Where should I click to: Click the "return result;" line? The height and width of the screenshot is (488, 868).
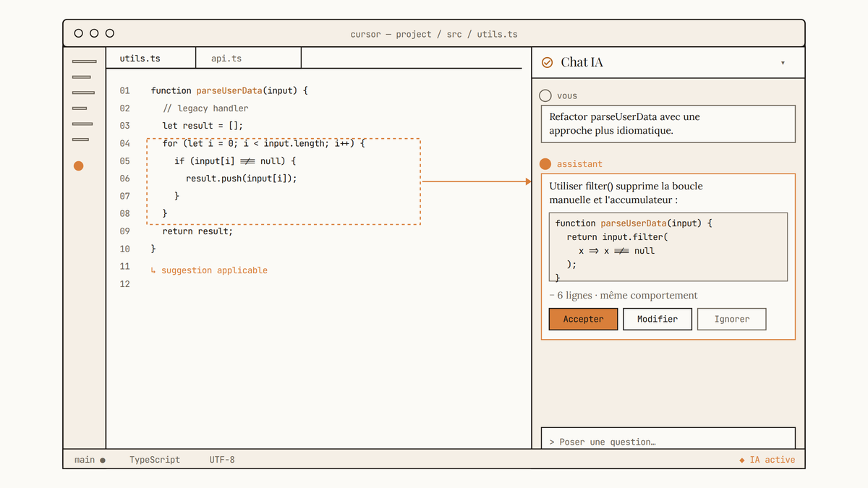point(197,231)
